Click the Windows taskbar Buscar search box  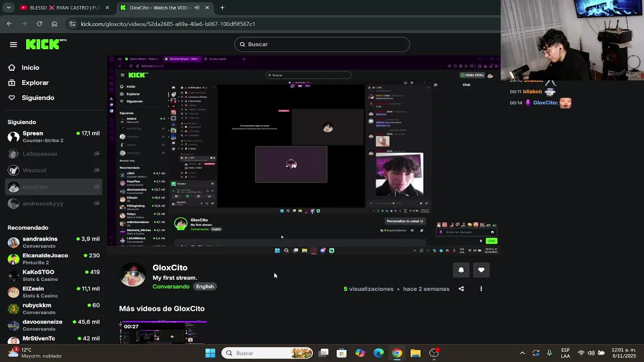click(x=267, y=353)
